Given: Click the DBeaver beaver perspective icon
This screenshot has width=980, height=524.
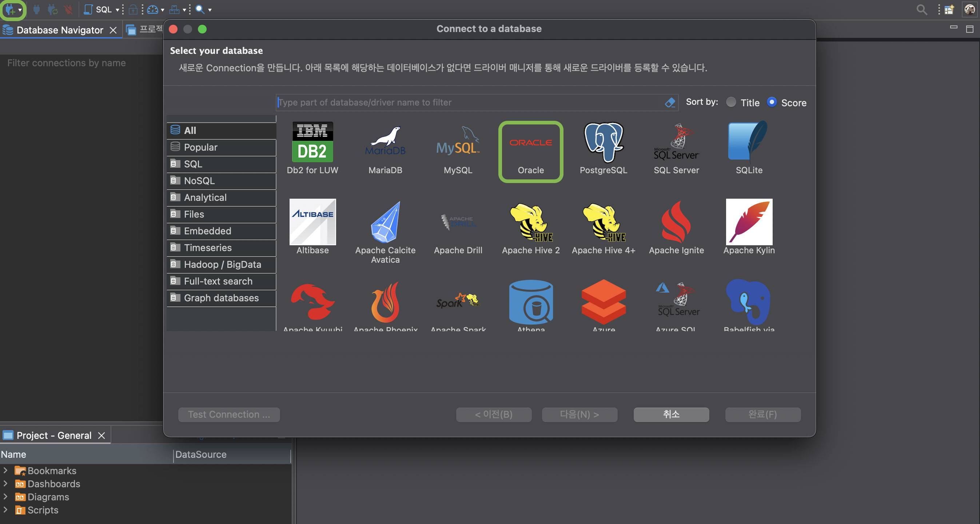Looking at the screenshot, I should 969,9.
